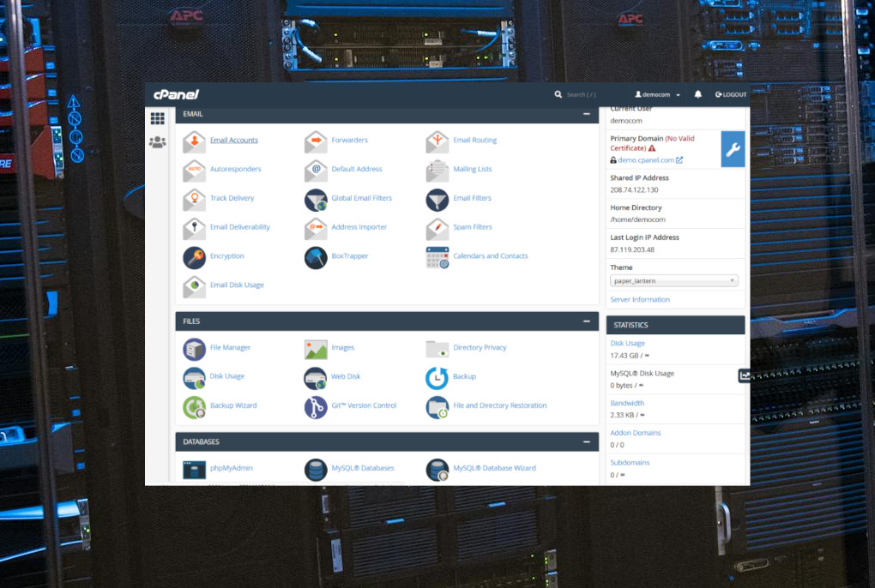Launch the phpMyAdmin icon
The height and width of the screenshot is (588, 875).
[194, 469]
